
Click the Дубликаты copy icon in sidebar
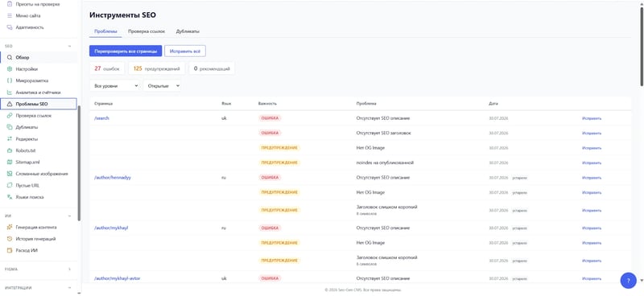coord(10,127)
